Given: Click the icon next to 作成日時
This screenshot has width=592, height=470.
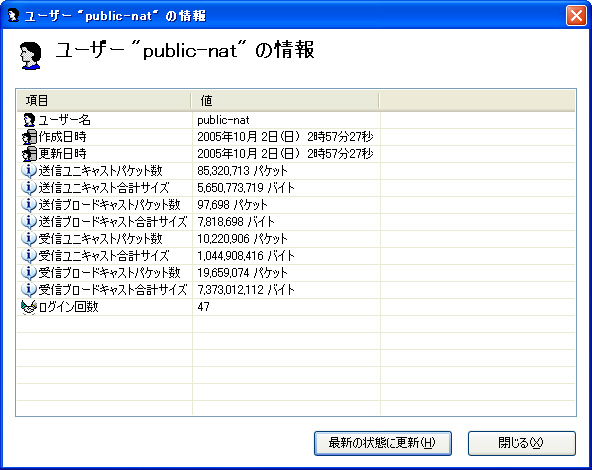Looking at the screenshot, I should pyautogui.click(x=29, y=137).
